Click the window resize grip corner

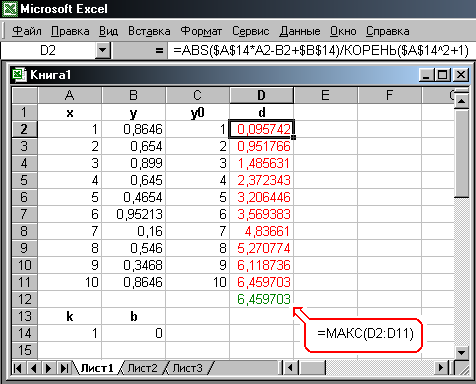[x=462, y=368]
